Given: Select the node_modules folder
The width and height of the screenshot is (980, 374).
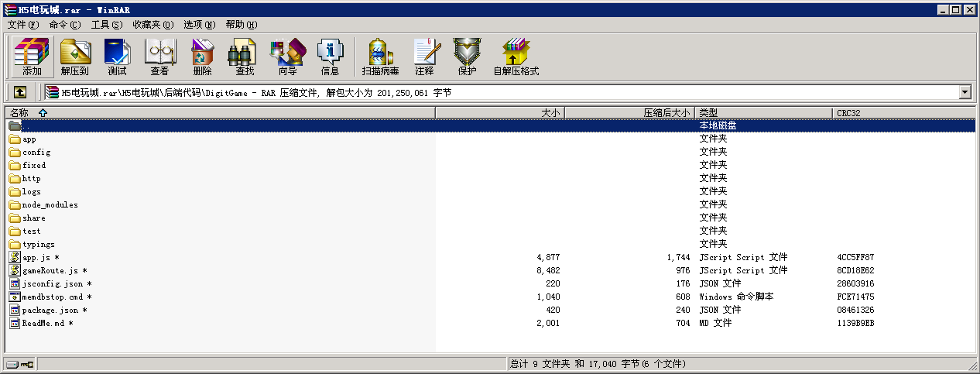Looking at the screenshot, I should point(50,205).
